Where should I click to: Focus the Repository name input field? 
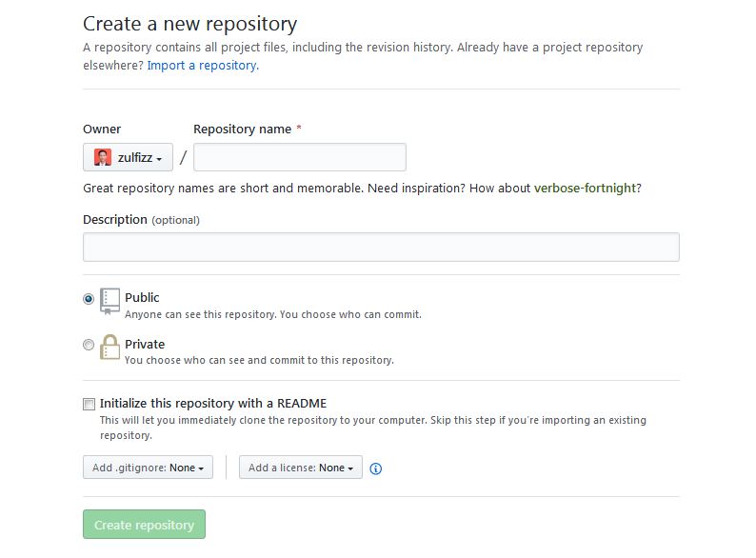[x=299, y=157]
